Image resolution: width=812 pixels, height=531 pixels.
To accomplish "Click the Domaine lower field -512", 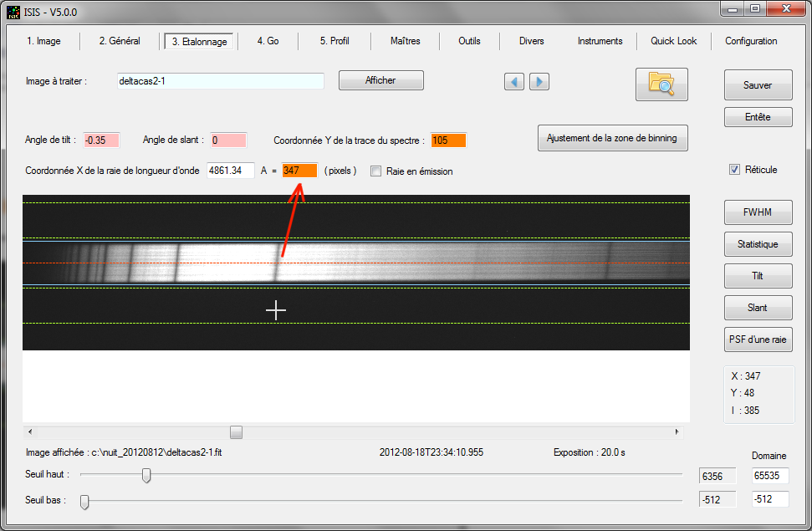I will click(x=770, y=499).
